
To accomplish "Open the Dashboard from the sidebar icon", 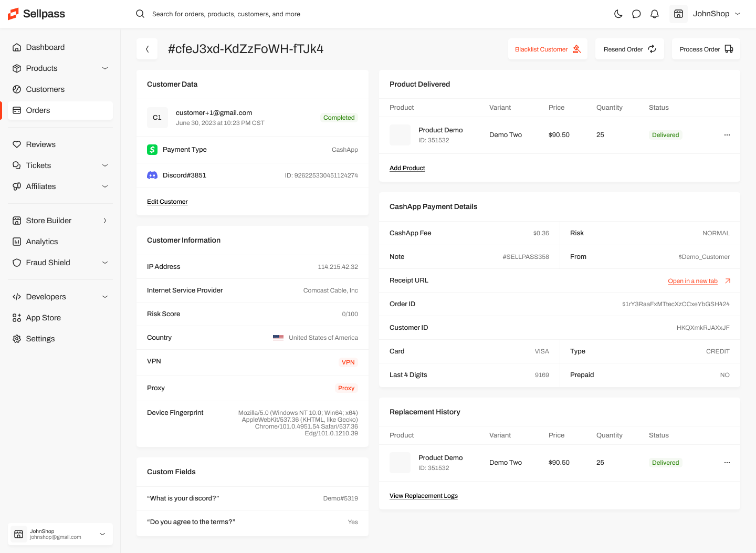I will click(17, 47).
